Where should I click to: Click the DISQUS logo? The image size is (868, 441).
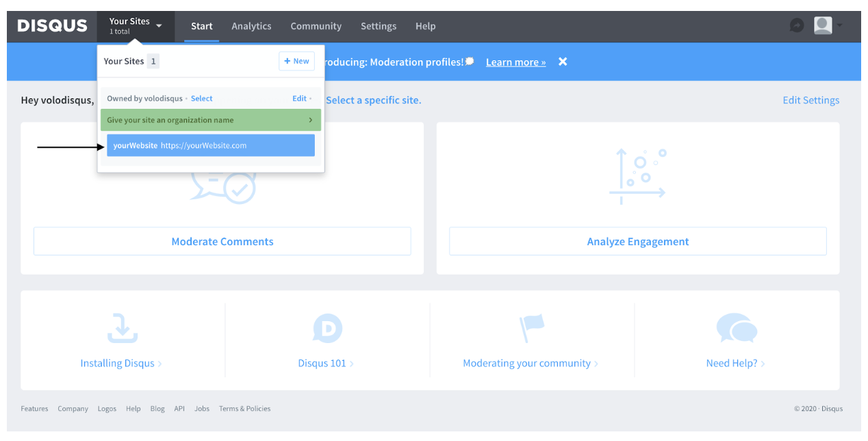point(53,26)
